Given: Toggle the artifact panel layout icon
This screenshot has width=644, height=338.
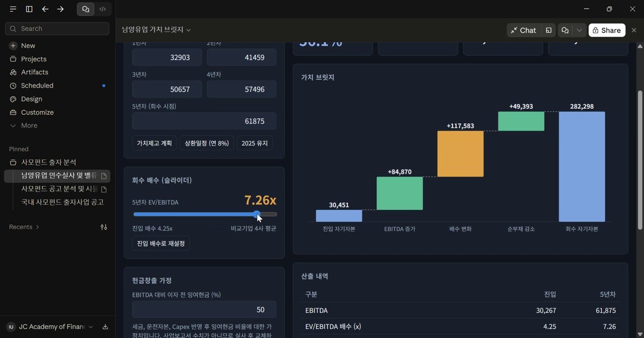Looking at the screenshot, I should [548, 30].
